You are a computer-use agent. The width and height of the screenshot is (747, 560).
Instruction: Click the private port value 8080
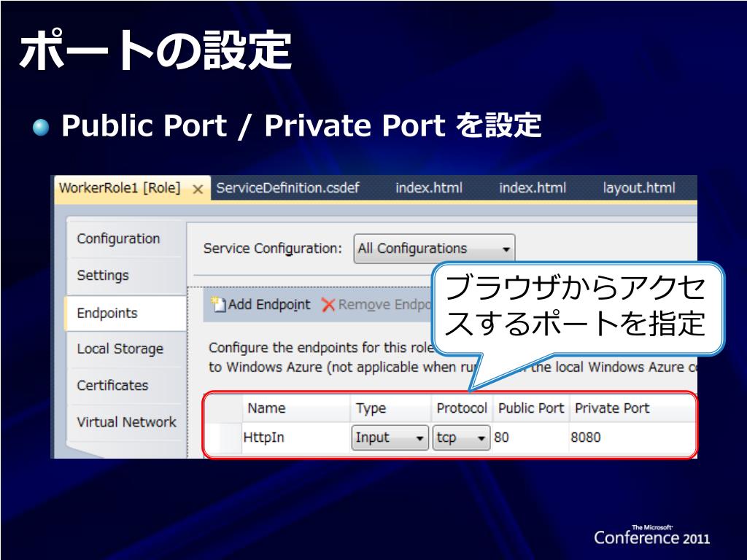pos(586,437)
